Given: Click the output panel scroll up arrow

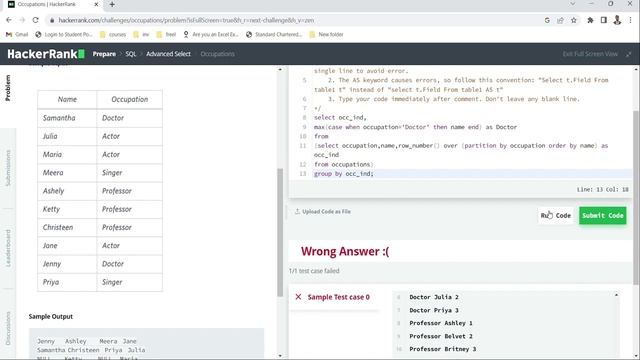Looking at the screenshot, I should (616, 295).
